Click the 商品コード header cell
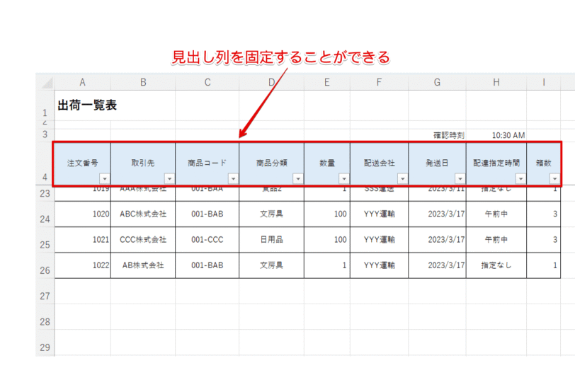Screen dimensions: 575x392 tap(207, 163)
